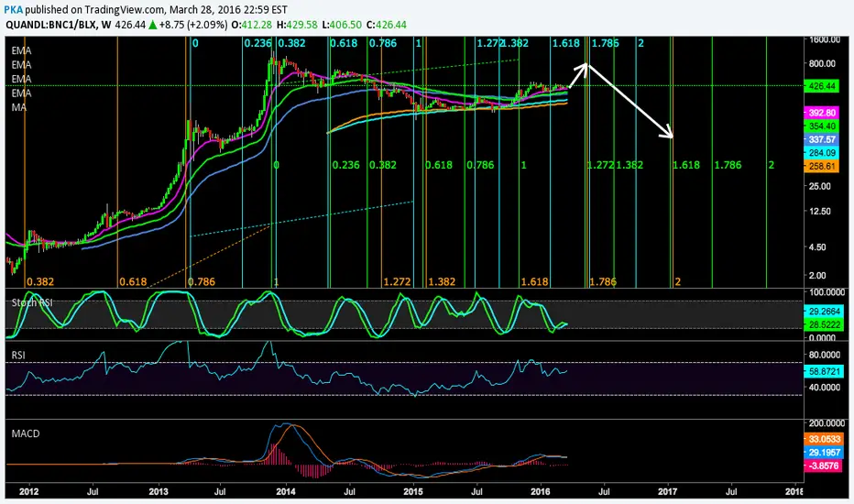Click the cyan 29.2664 Stoch RSI value
Screen dimensions: 854x504
pos(824,312)
